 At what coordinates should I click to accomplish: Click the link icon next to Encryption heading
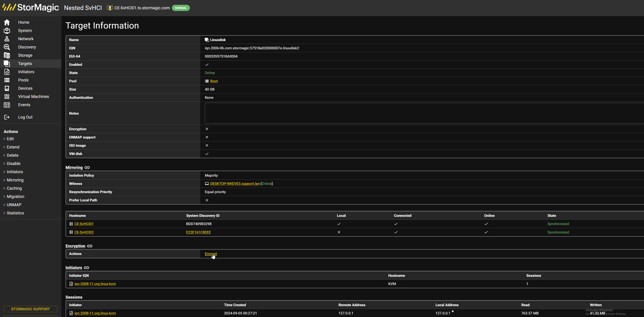[x=90, y=246]
